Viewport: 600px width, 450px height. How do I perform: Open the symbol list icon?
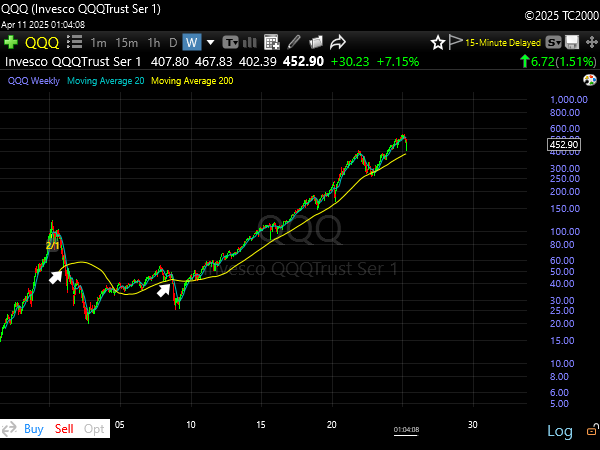tap(75, 42)
